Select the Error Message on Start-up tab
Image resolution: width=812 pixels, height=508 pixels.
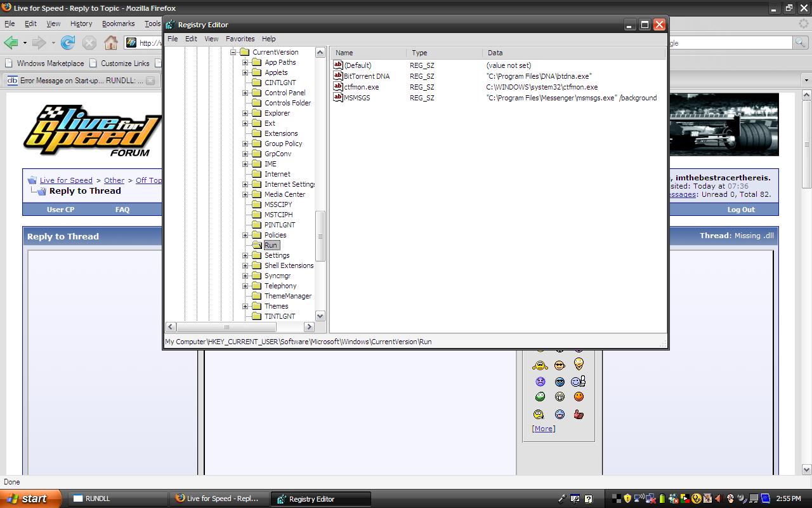click(x=81, y=81)
